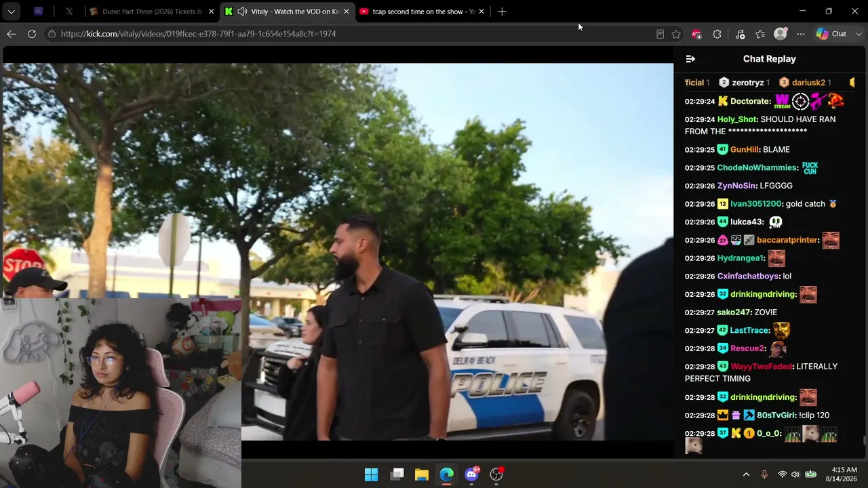Click sako247 username in chat
The width and height of the screenshot is (868, 488).
(x=734, y=312)
